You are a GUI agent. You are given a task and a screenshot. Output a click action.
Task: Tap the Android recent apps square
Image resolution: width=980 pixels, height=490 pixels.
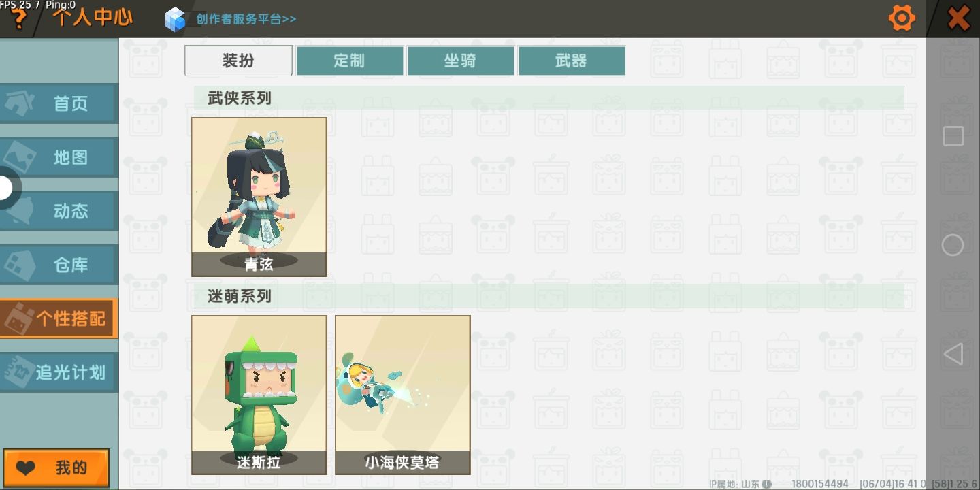click(953, 136)
